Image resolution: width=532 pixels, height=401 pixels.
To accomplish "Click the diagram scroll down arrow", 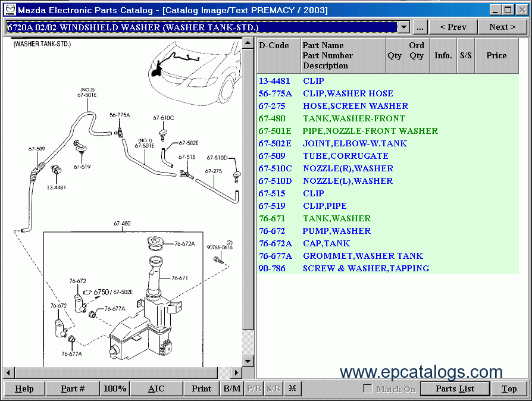I will tap(248, 361).
